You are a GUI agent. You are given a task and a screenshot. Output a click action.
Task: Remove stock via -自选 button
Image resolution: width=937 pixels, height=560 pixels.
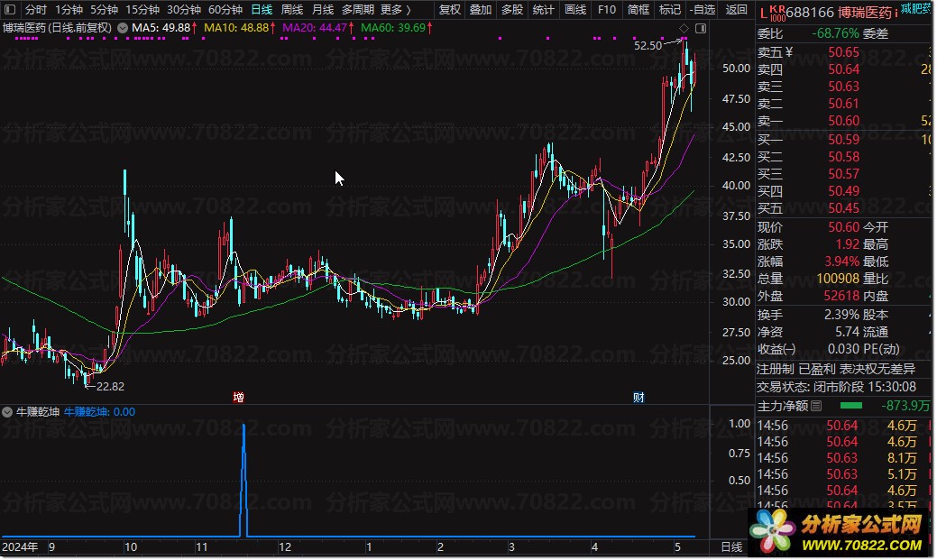(x=703, y=10)
